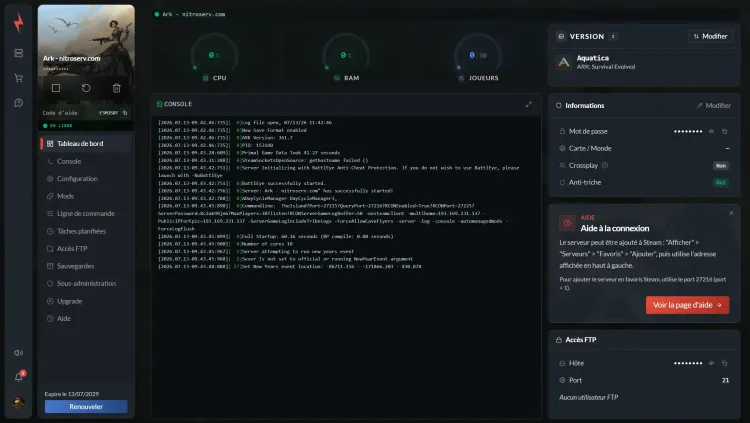Click the trash icon on the server card

tap(116, 88)
